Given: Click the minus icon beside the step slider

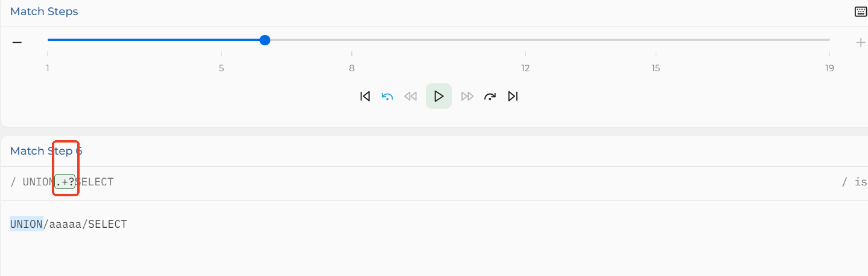Looking at the screenshot, I should point(17,42).
